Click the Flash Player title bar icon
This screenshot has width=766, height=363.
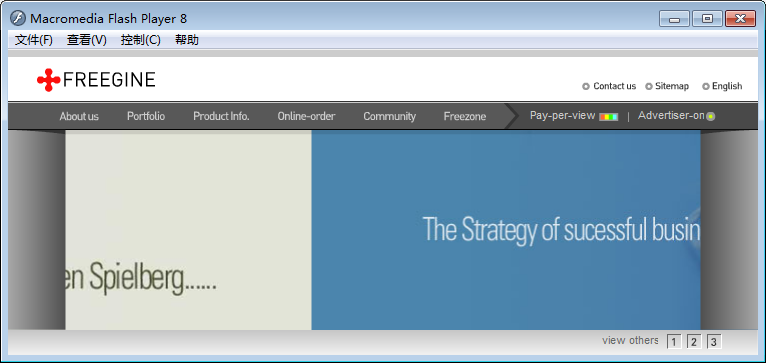click(x=18, y=19)
